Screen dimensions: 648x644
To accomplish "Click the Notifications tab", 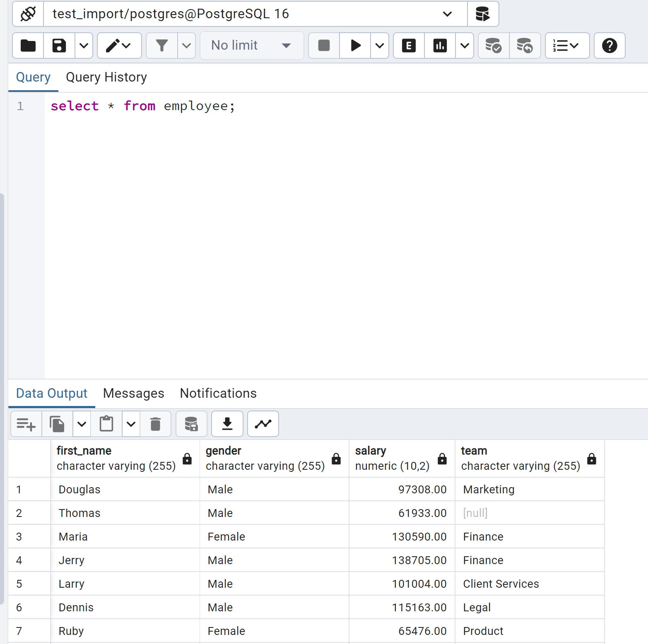I will [218, 393].
